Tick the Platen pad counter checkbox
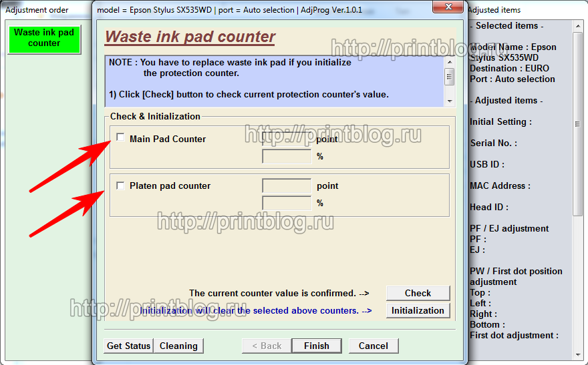588x365 pixels. coord(120,186)
